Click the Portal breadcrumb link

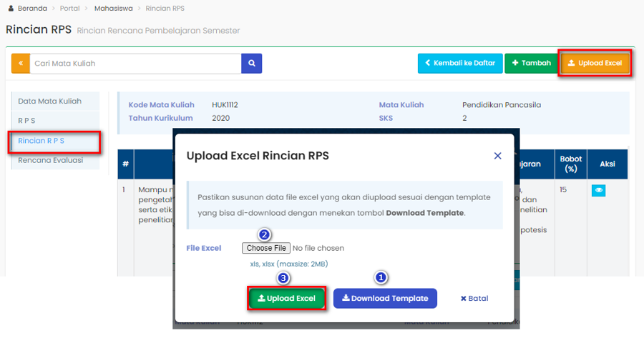(x=70, y=9)
